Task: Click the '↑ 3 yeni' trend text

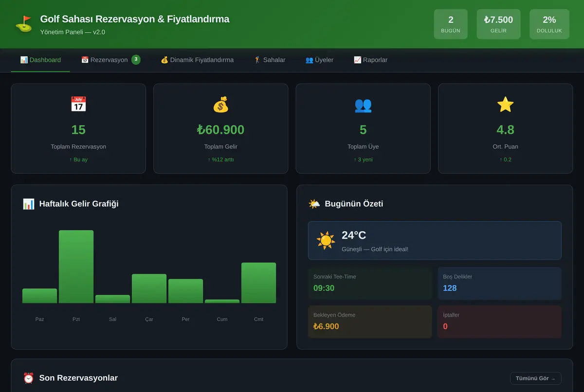Action: click(x=363, y=160)
